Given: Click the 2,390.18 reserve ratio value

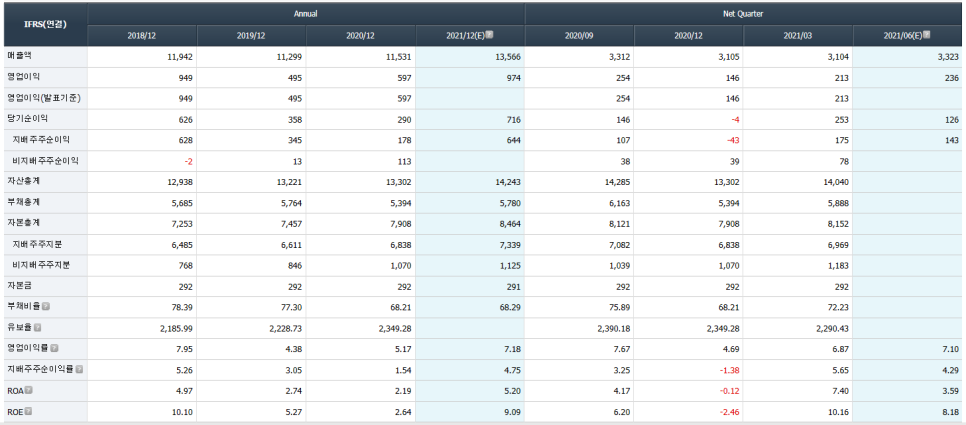Looking at the screenshot, I should coord(614,329).
